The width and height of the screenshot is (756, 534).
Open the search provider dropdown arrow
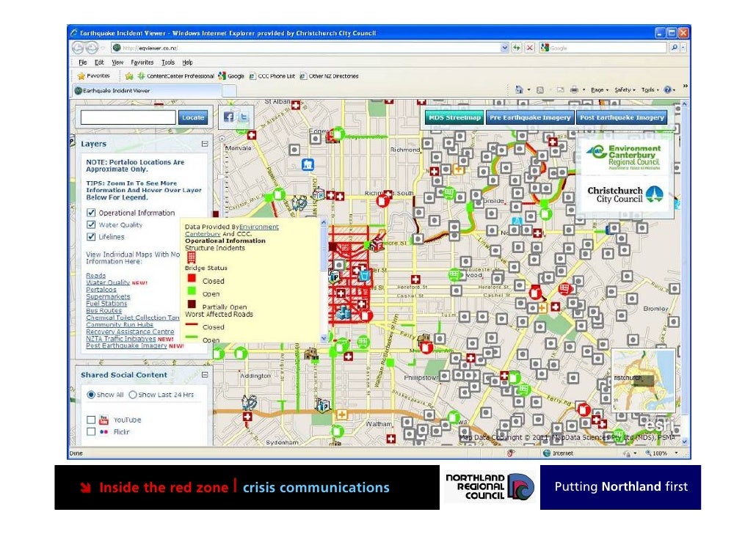(683, 47)
